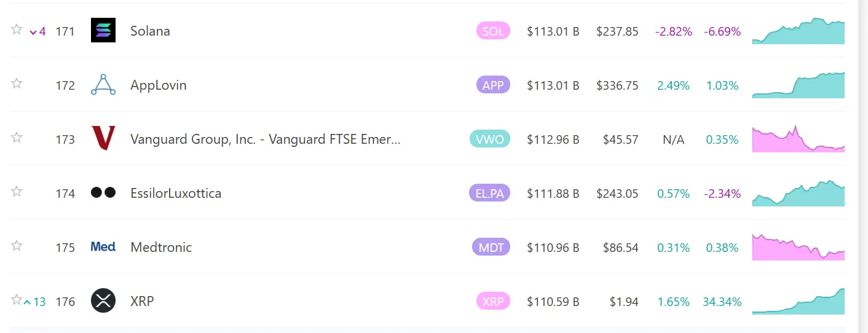Click the SOL ticker badge
Image resolution: width=868 pixels, height=333 pixels.
(493, 31)
